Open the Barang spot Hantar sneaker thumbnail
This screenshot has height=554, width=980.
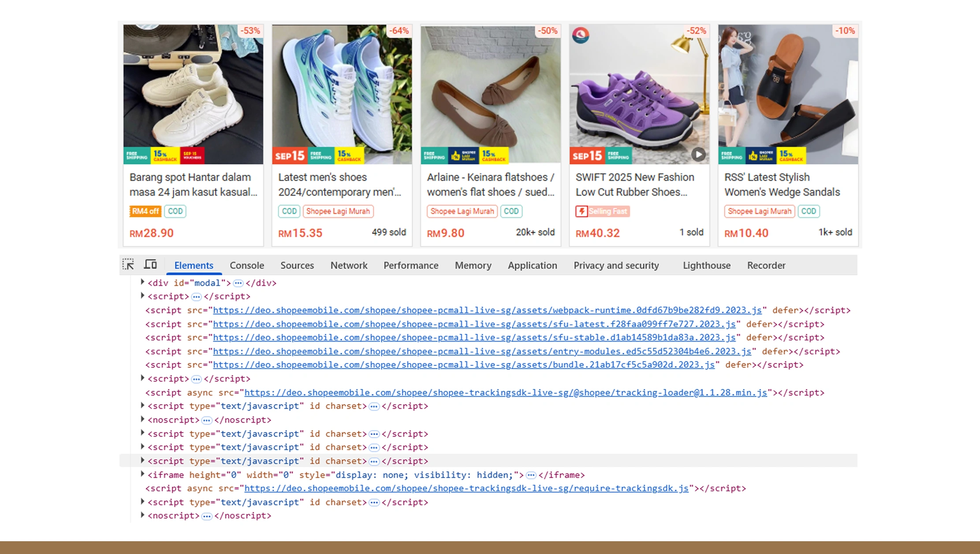193,94
